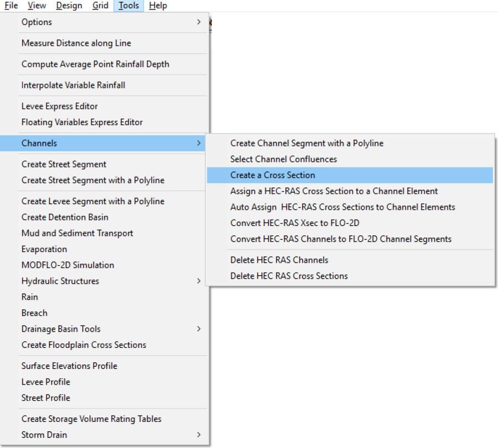This screenshot has width=498, height=448.
Task: Choose Delete HEC RAS Cross Sections
Action: click(289, 276)
